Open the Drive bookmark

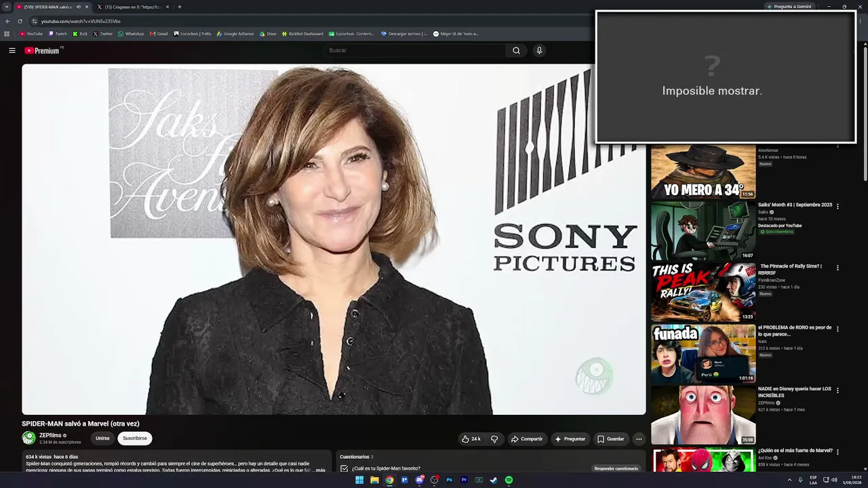coord(268,34)
